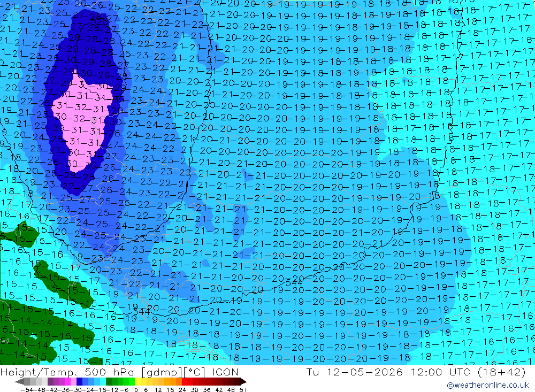535x392 pixels.
Task: Click the '[°C]' unit text in the title
Action: (x=195, y=372)
